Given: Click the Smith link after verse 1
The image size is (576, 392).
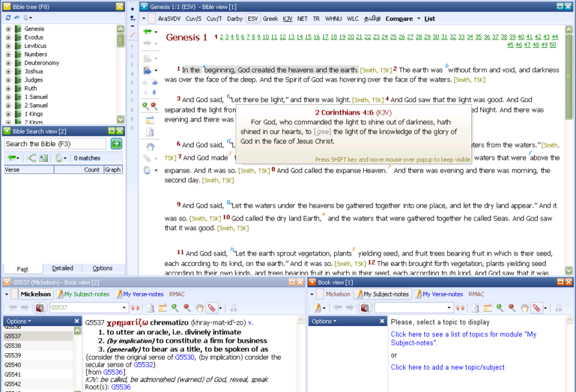Looking at the screenshot, I should tap(369, 71).
